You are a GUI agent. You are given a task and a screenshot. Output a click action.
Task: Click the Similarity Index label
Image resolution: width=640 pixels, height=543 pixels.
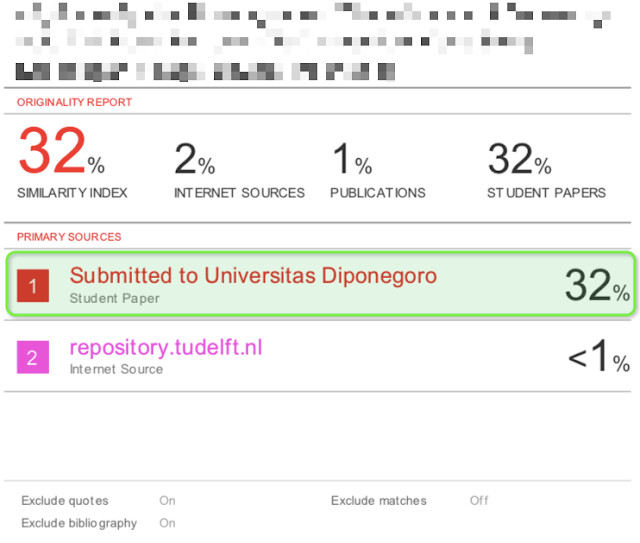coord(72,193)
